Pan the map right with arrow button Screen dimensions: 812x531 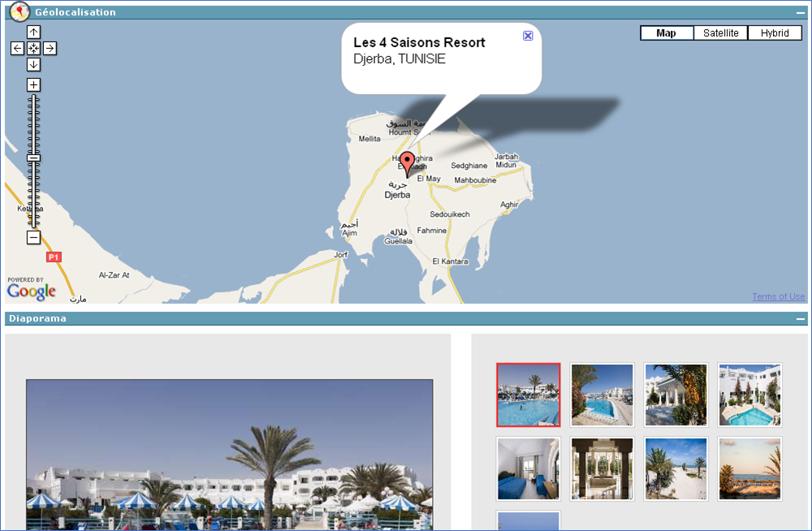[50, 49]
